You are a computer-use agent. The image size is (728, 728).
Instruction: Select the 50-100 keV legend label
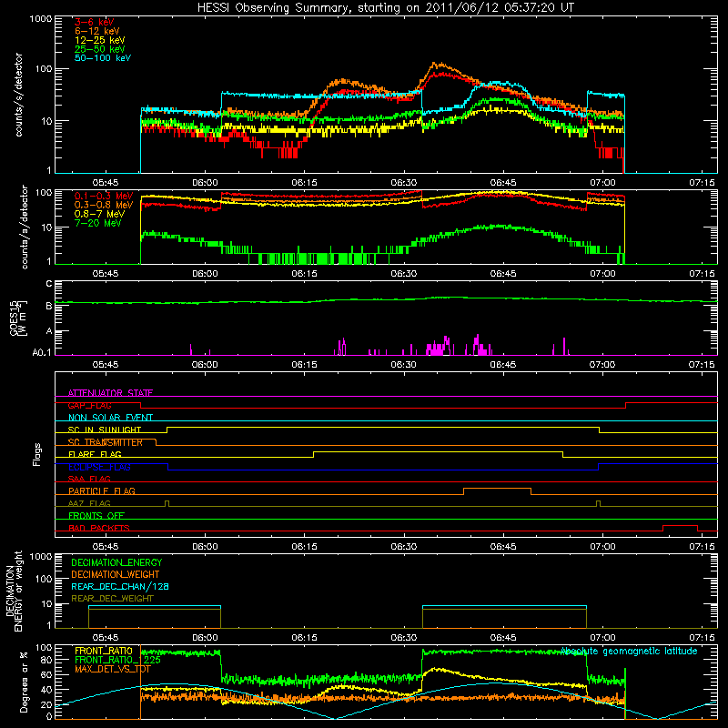click(x=103, y=58)
